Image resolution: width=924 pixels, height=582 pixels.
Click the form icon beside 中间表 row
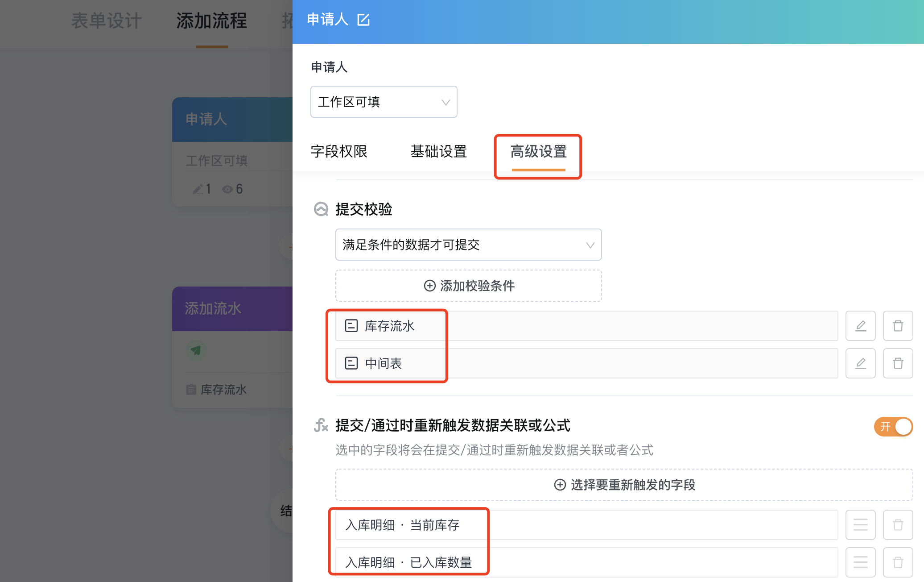point(351,363)
